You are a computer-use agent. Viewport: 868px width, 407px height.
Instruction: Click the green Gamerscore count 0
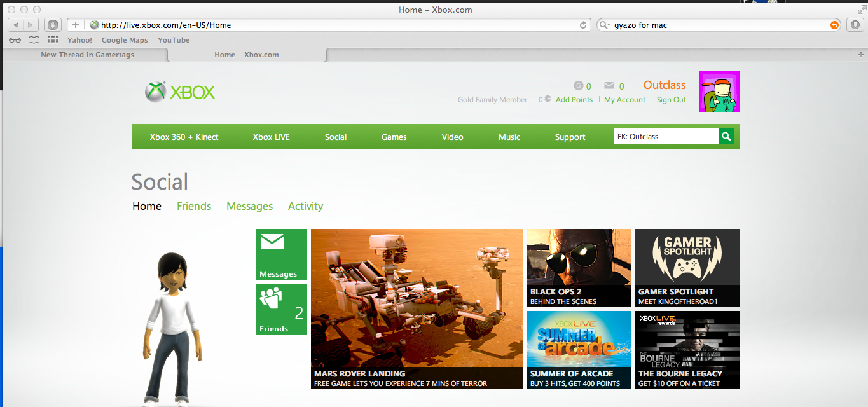589,86
